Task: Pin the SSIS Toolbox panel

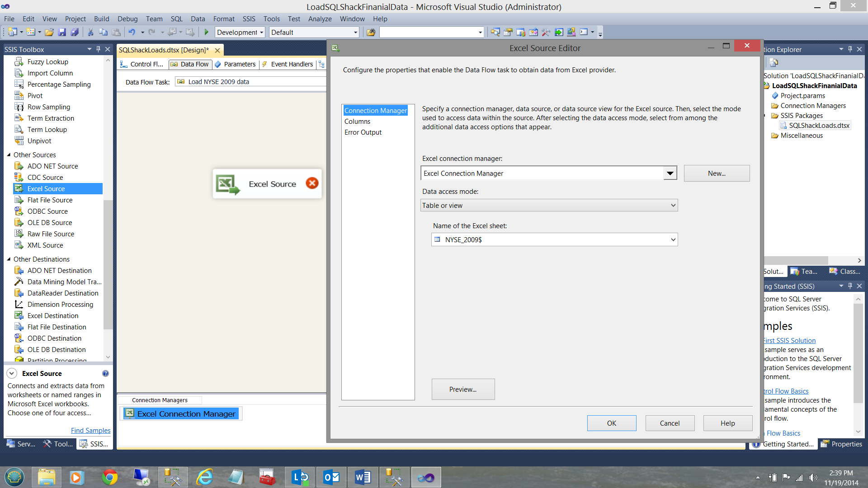Action: [x=98, y=49]
